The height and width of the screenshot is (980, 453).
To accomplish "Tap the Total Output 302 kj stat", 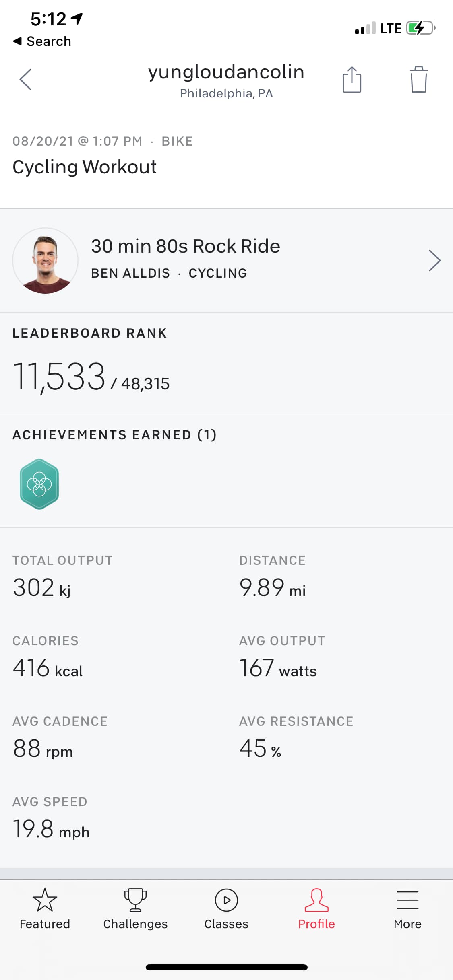I will click(42, 587).
